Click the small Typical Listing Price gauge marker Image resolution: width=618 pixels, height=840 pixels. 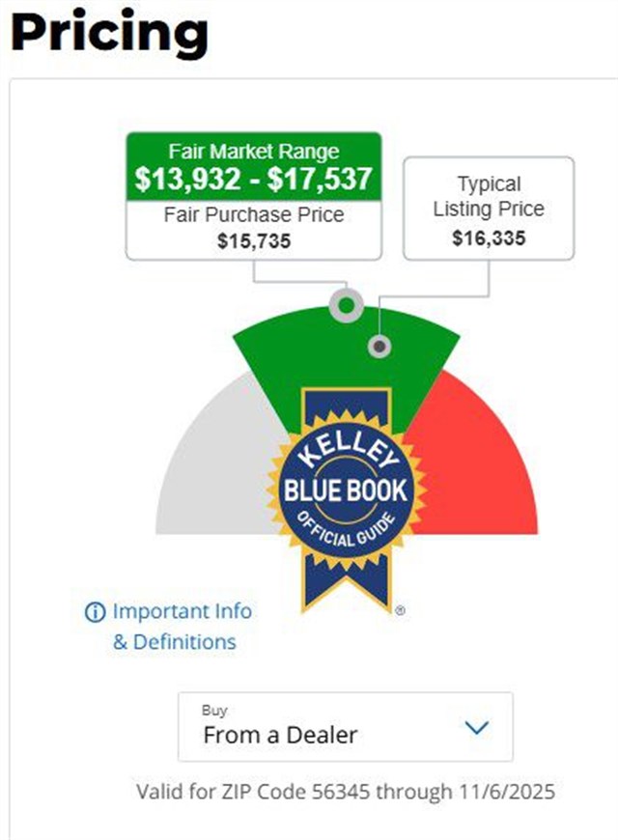coord(380,346)
